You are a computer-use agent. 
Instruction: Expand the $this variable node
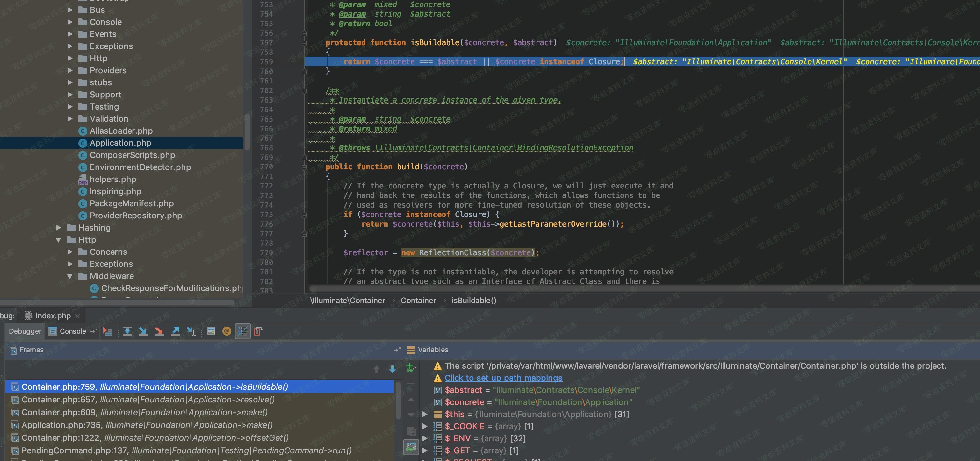(425, 414)
